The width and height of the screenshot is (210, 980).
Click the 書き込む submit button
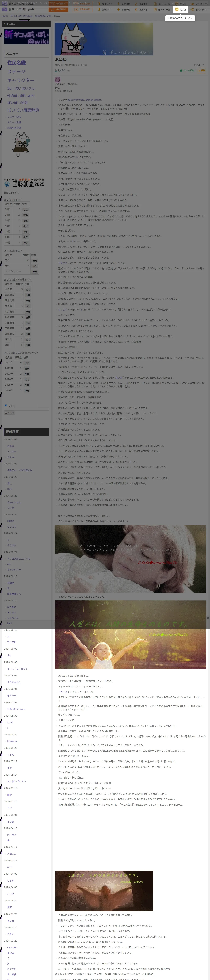click(x=9, y=412)
